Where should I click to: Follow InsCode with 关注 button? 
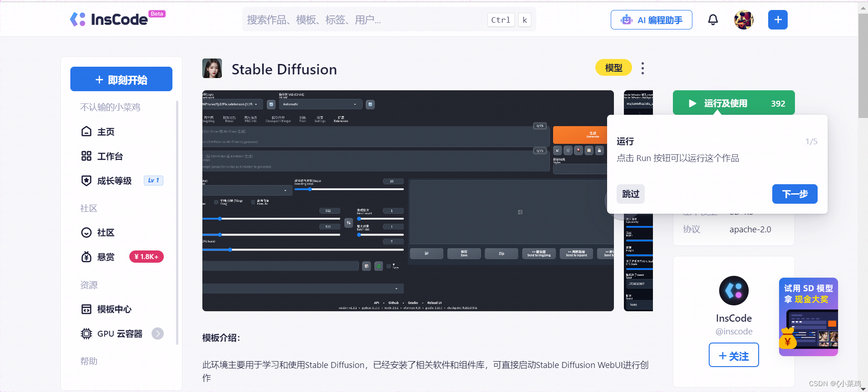[x=734, y=355]
